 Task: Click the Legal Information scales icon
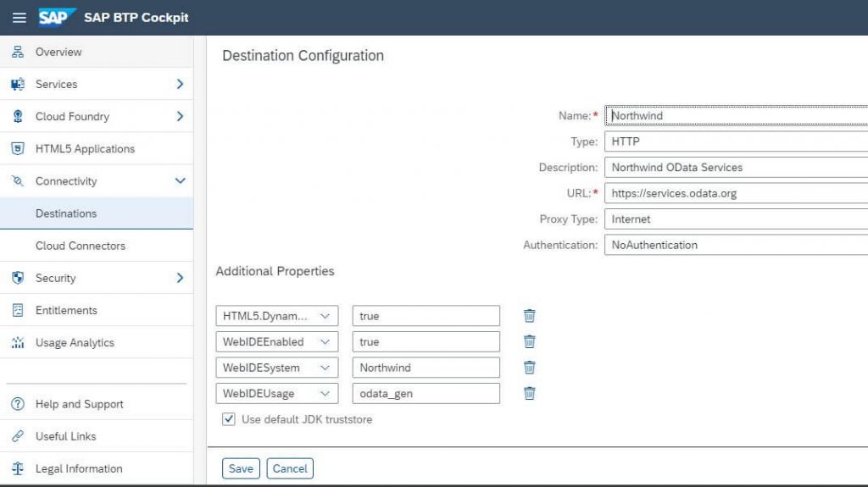(18, 468)
